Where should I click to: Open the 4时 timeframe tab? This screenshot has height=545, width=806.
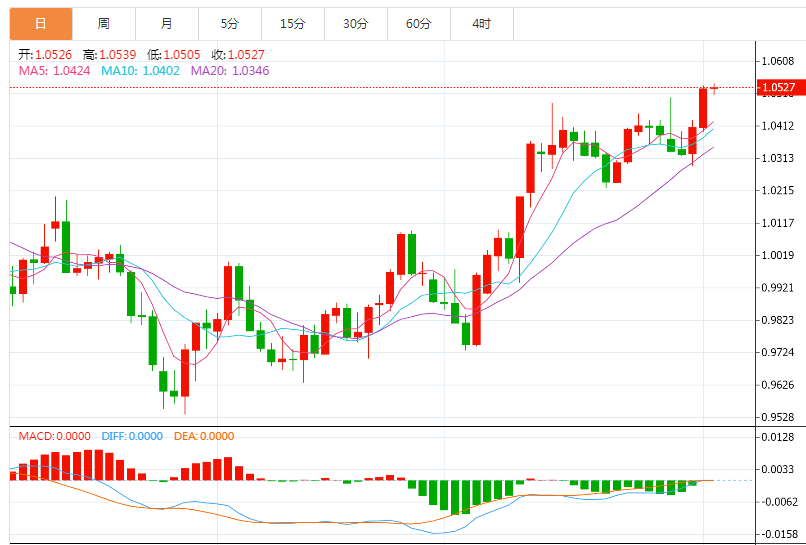(482, 24)
